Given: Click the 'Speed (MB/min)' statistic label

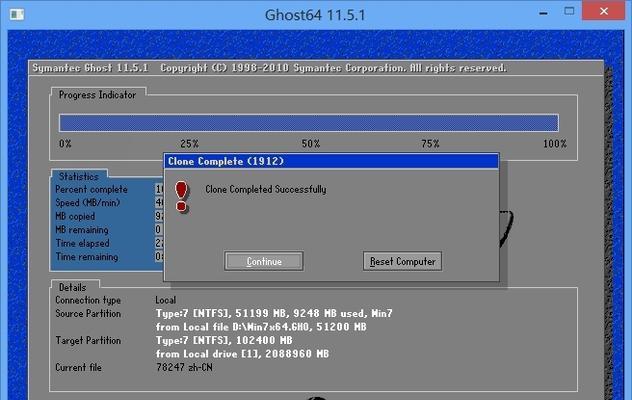Looking at the screenshot, I should (87, 202).
